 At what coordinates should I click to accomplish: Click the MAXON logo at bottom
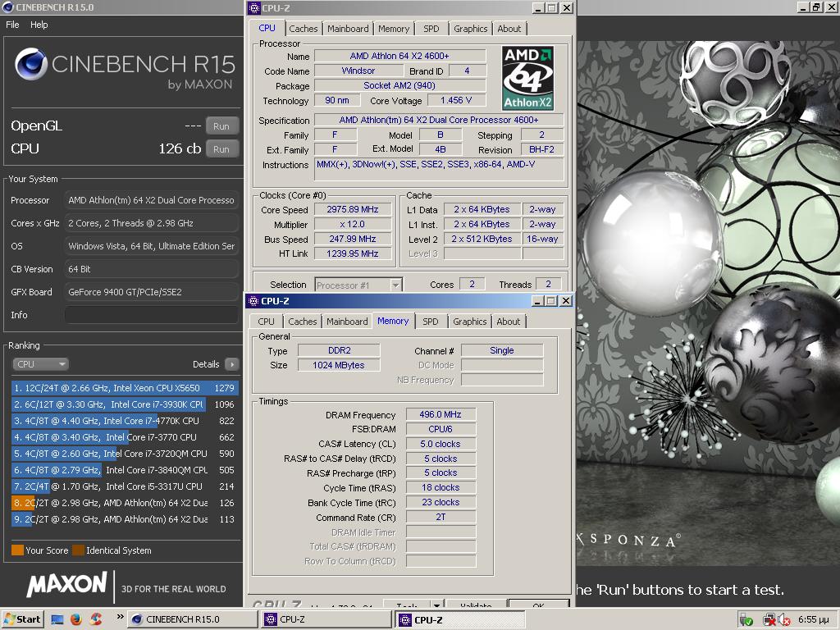[67, 585]
